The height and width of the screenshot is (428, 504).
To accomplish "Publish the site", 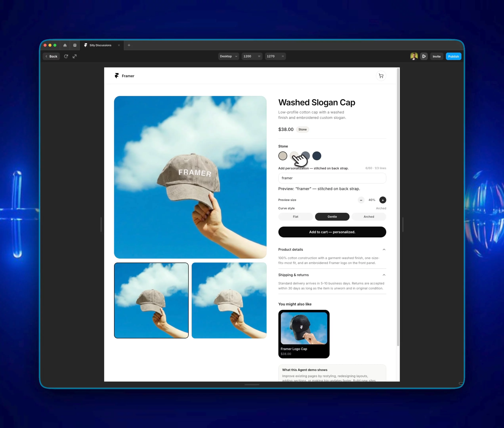I will point(453,56).
